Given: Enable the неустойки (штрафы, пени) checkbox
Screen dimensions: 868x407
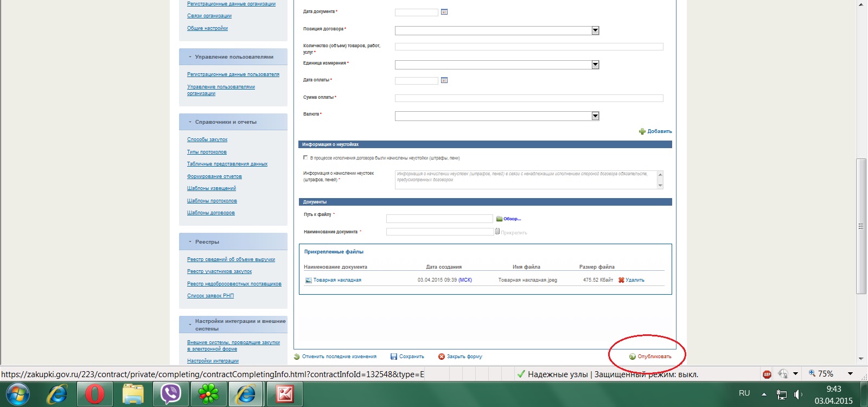Looking at the screenshot, I should 305,157.
